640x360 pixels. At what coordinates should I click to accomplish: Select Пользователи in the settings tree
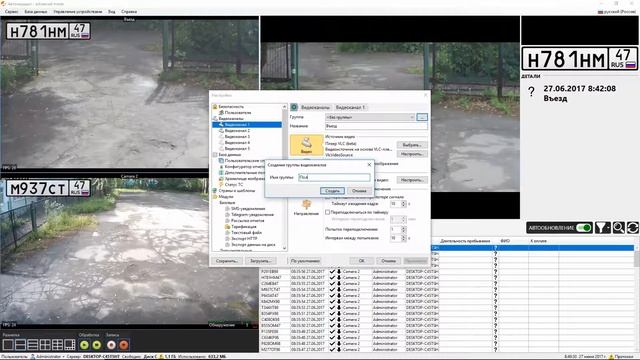238,113
